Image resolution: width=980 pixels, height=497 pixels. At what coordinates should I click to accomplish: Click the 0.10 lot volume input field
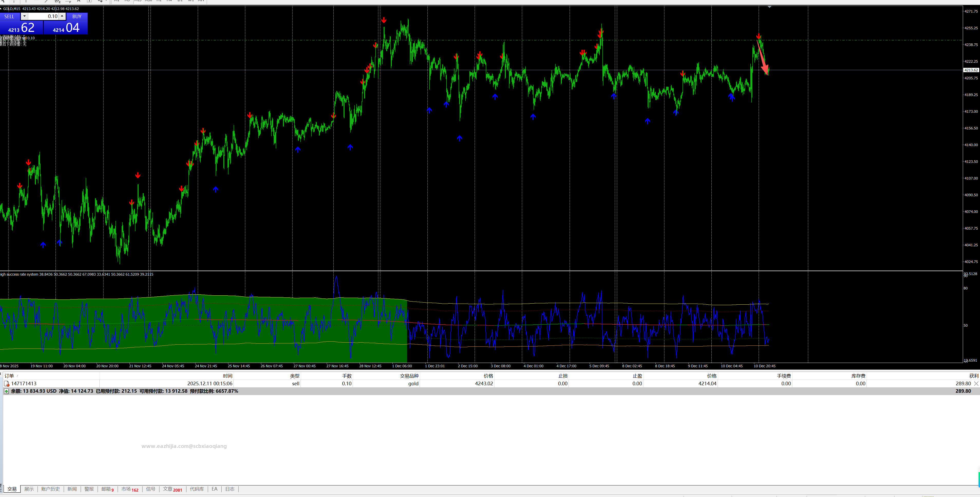pos(43,16)
